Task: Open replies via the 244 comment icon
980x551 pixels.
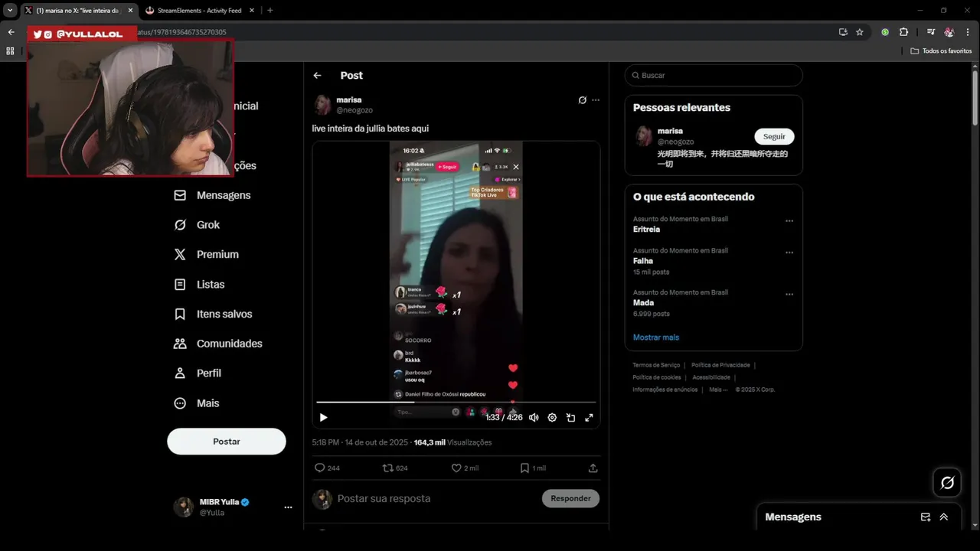Action: [327, 468]
